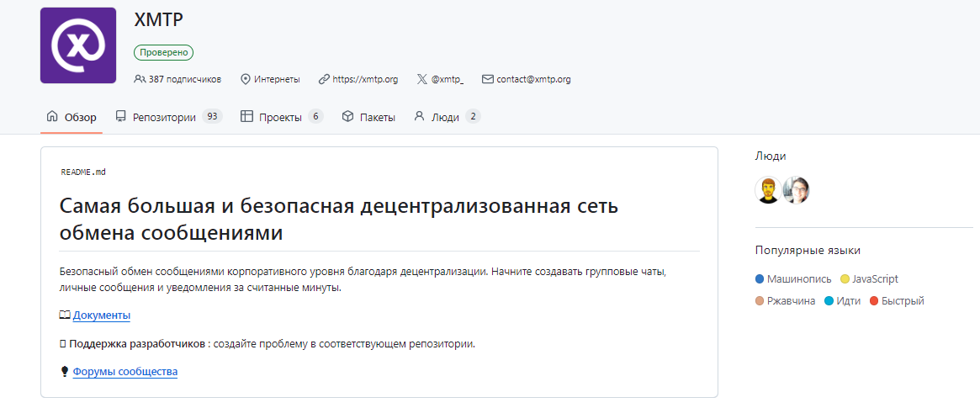Open the Пакеты tab

coord(368,117)
